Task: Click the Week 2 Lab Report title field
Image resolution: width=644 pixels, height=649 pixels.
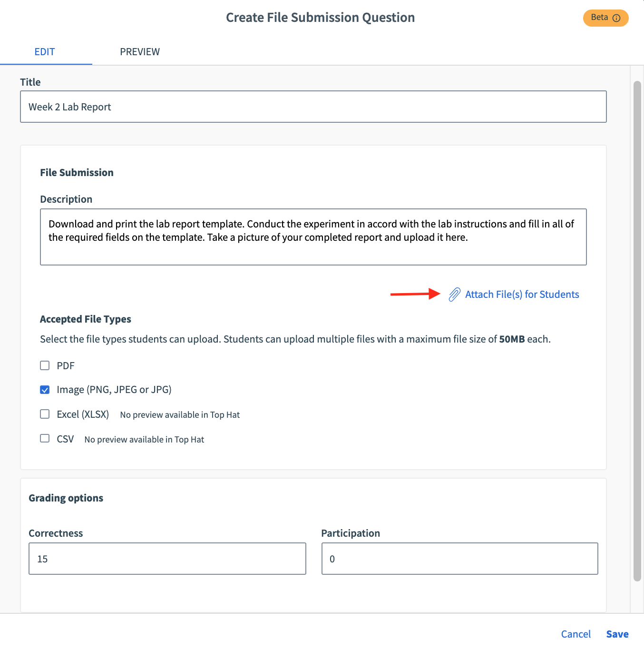Action: 313,107
